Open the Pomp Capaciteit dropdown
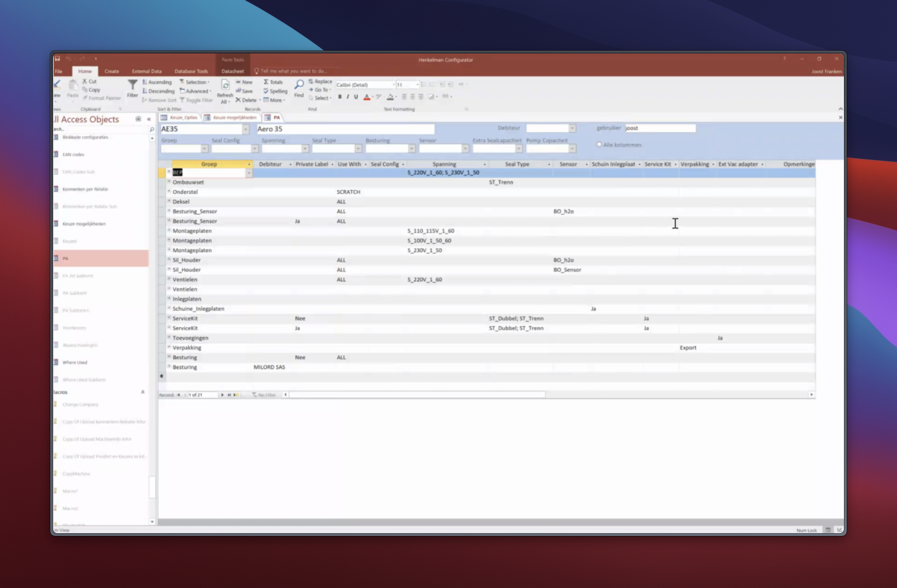This screenshot has width=897, height=588. coord(572,148)
